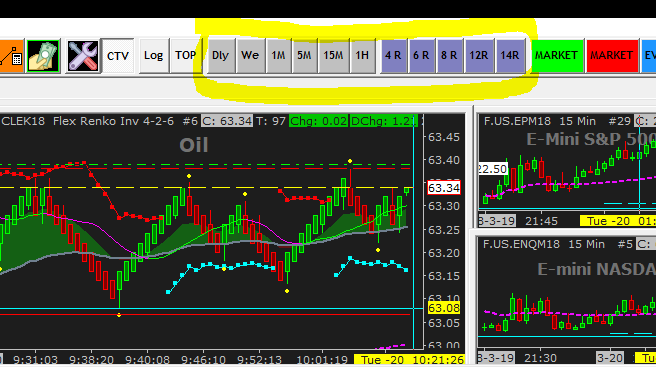The height and width of the screenshot is (367, 656).
Task: Switch to the 6 R renko setting
Action: [421, 56]
